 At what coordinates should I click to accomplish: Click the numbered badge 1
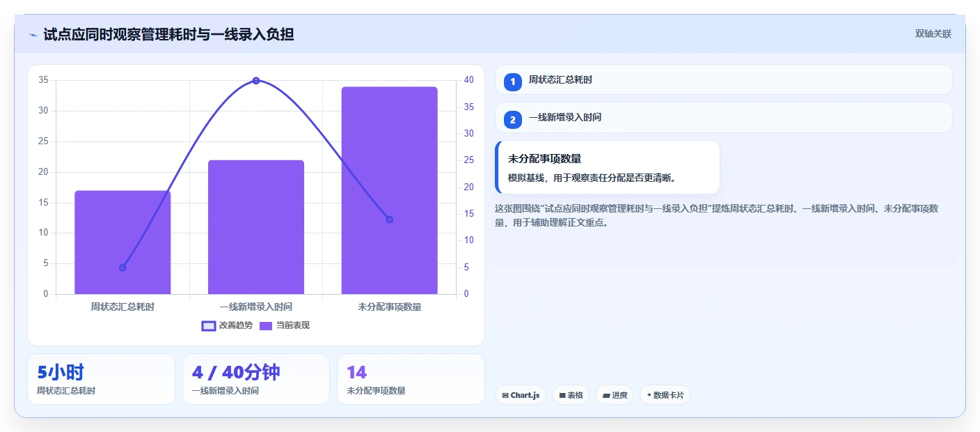[x=513, y=82]
